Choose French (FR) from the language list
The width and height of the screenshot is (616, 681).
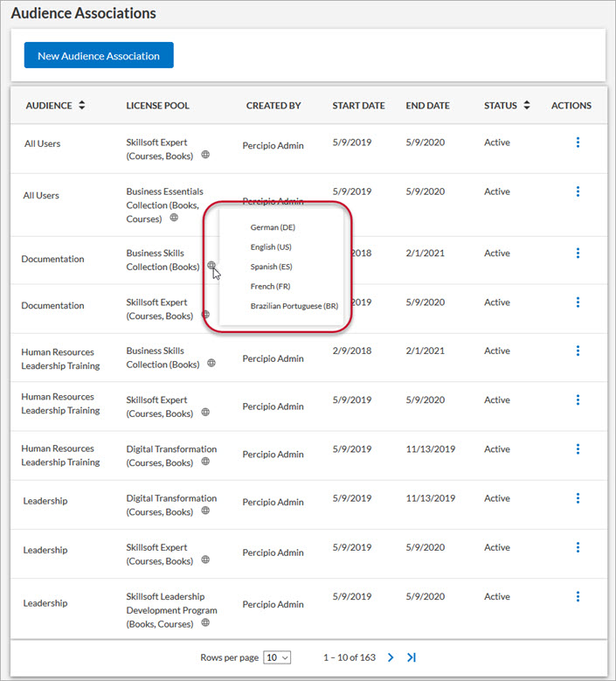tap(270, 286)
